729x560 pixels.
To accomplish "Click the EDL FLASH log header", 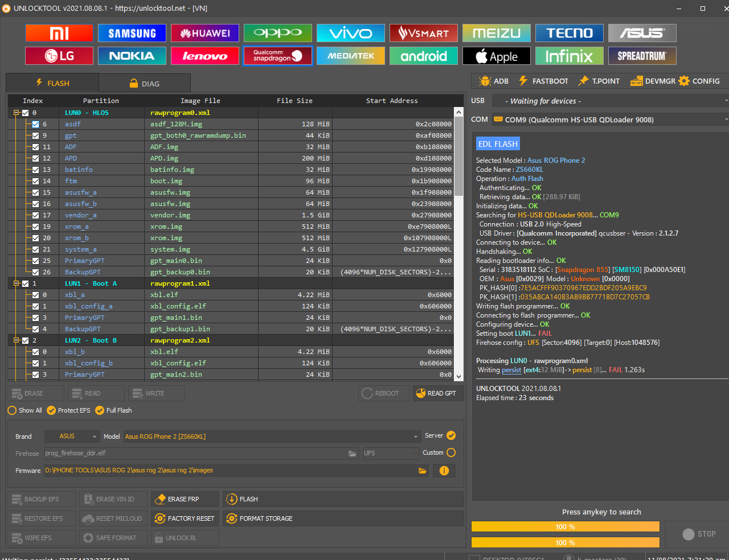I will (498, 144).
